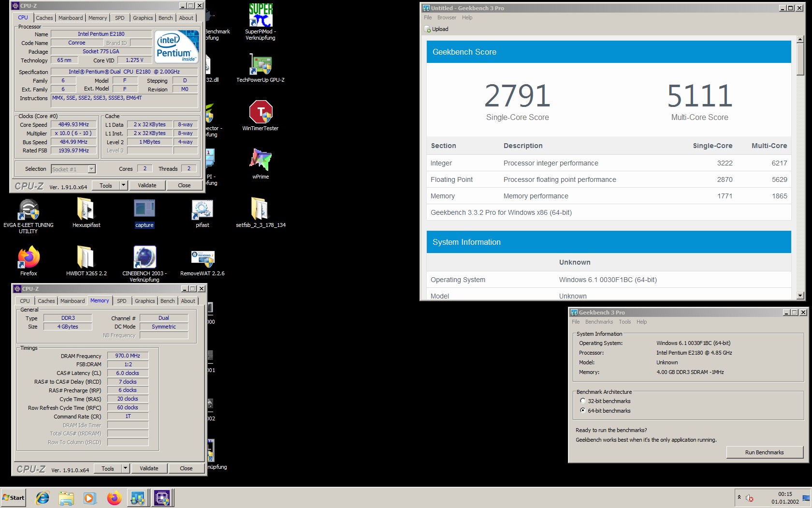Open Windows Media Player taskbar icon
Screen dimensions: 812x508
tap(89, 498)
